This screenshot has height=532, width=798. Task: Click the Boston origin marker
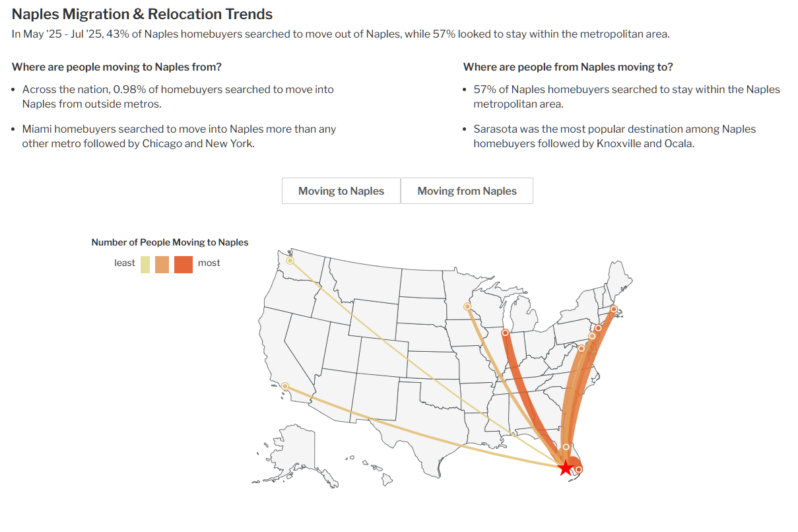click(614, 309)
